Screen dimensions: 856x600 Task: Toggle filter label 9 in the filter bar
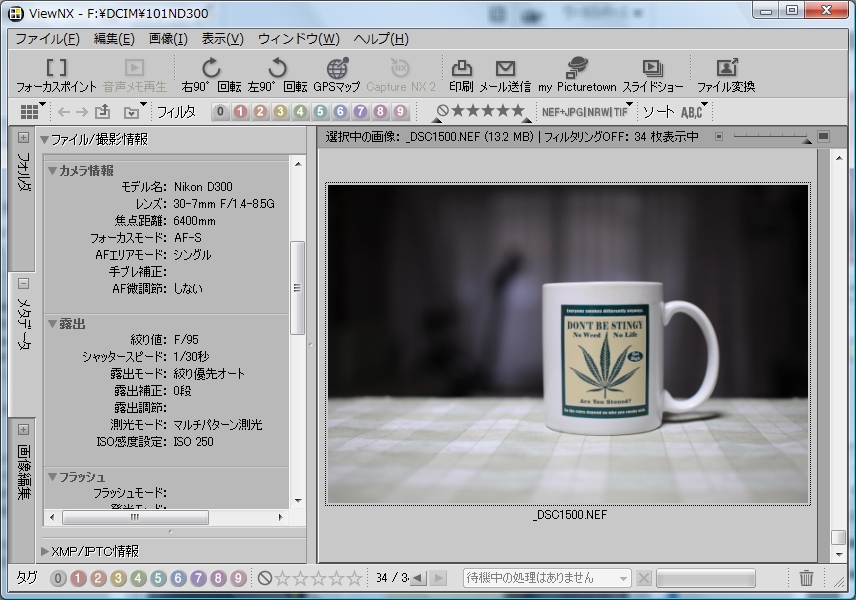(400, 112)
